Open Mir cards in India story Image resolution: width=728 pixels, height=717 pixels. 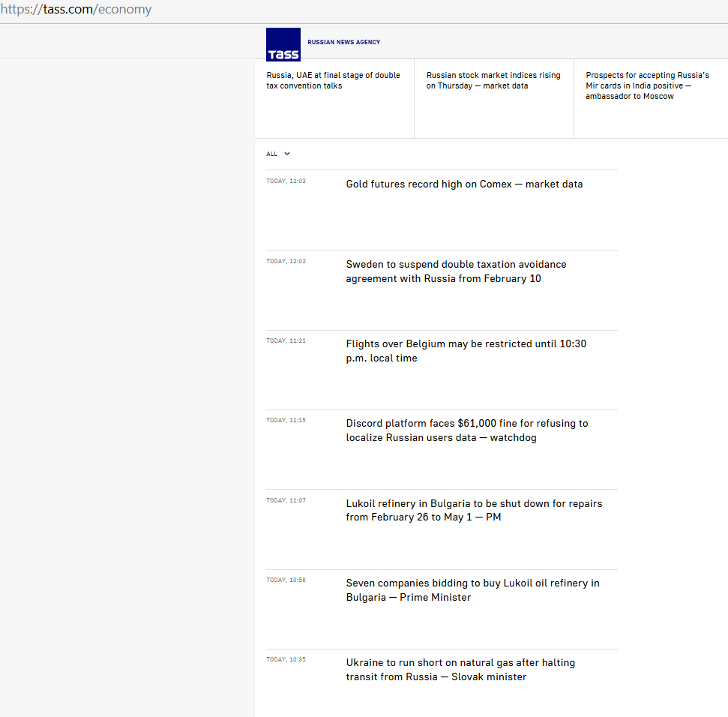(x=647, y=85)
